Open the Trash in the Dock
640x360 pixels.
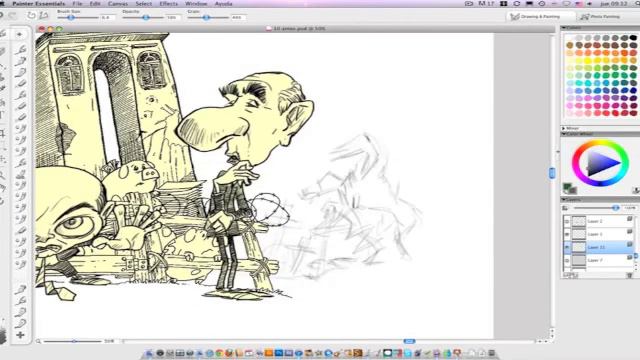pos(492,353)
